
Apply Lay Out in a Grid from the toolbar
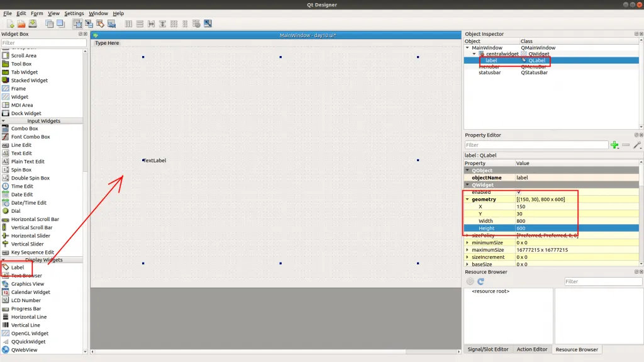[x=174, y=24]
